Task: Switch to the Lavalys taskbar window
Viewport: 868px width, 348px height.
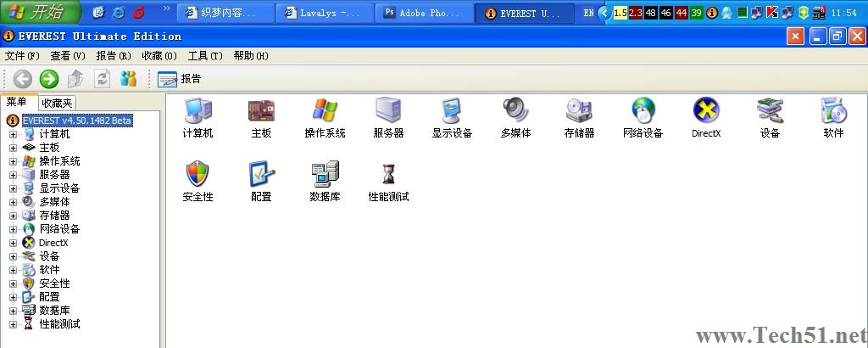Action: pos(325,13)
